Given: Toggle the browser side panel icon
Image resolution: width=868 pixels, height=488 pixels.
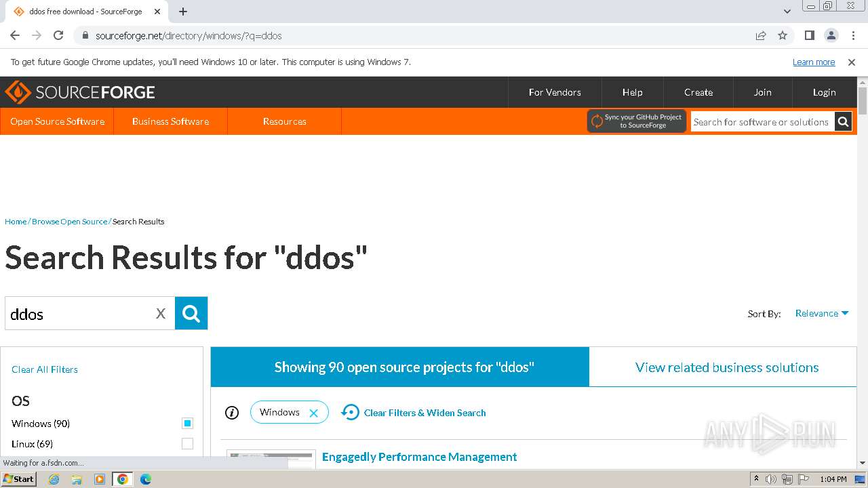Looking at the screenshot, I should [x=809, y=35].
